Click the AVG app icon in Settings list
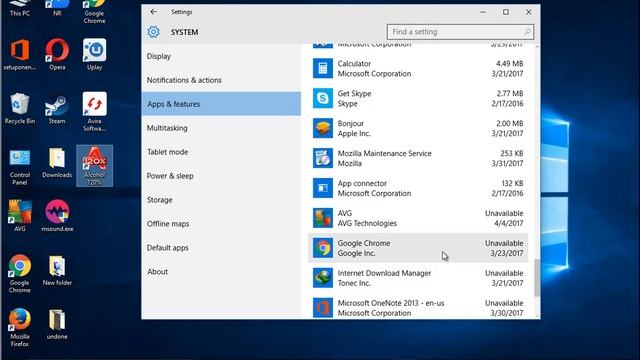 pyautogui.click(x=322, y=218)
